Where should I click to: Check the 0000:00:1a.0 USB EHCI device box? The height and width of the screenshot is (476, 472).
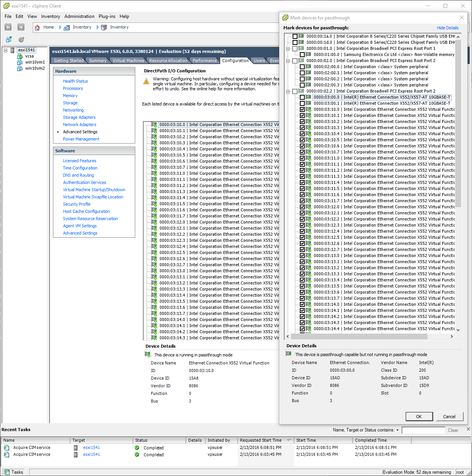[295, 36]
